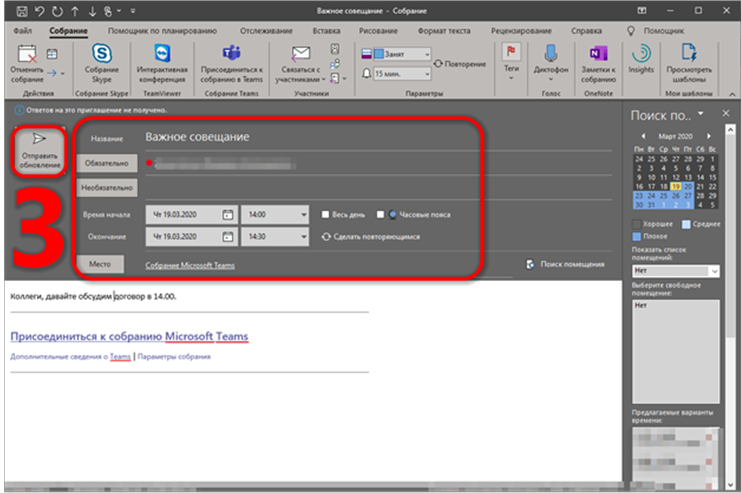Open the start time 14:00 dropdown
This screenshot has width=741, height=493.
(303, 215)
